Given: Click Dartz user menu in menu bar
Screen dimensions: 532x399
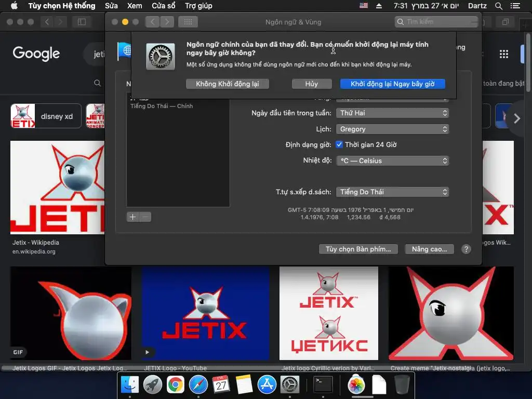Looking at the screenshot, I should click(477, 6).
